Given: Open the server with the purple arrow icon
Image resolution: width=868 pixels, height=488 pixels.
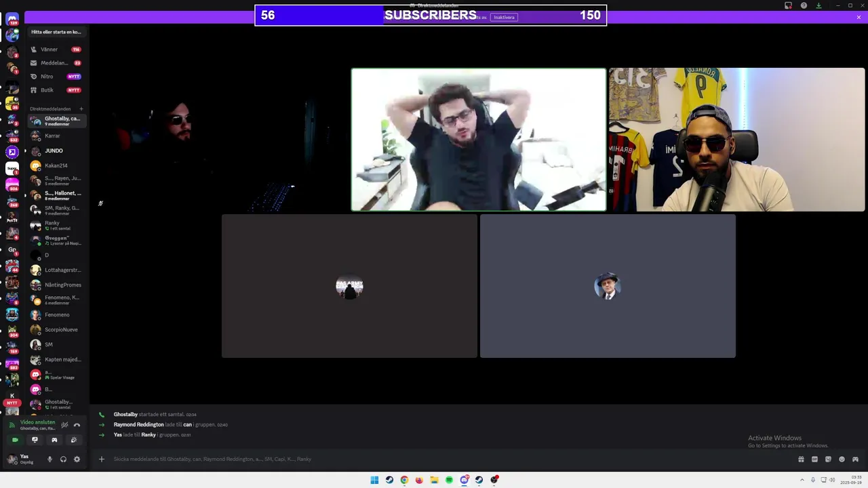Looking at the screenshot, I should pyautogui.click(x=12, y=152).
